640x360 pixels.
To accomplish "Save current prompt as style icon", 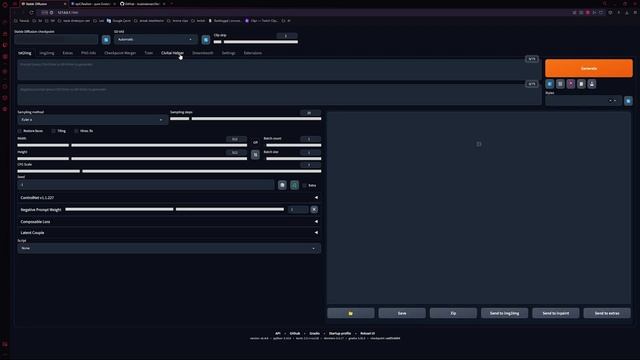I will coord(592,84).
